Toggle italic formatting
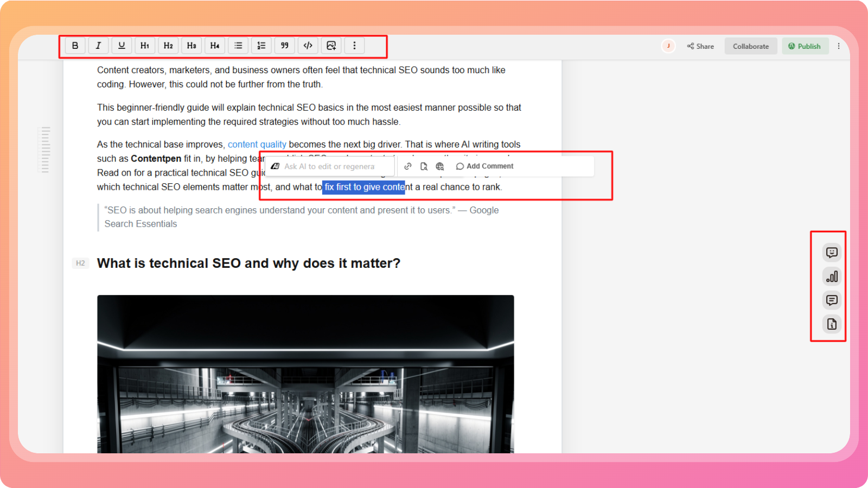 coord(98,46)
